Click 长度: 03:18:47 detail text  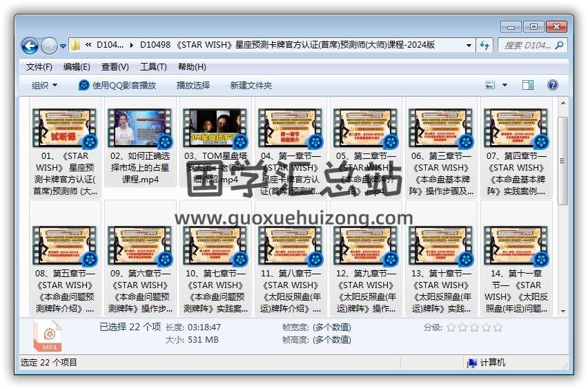193,328
